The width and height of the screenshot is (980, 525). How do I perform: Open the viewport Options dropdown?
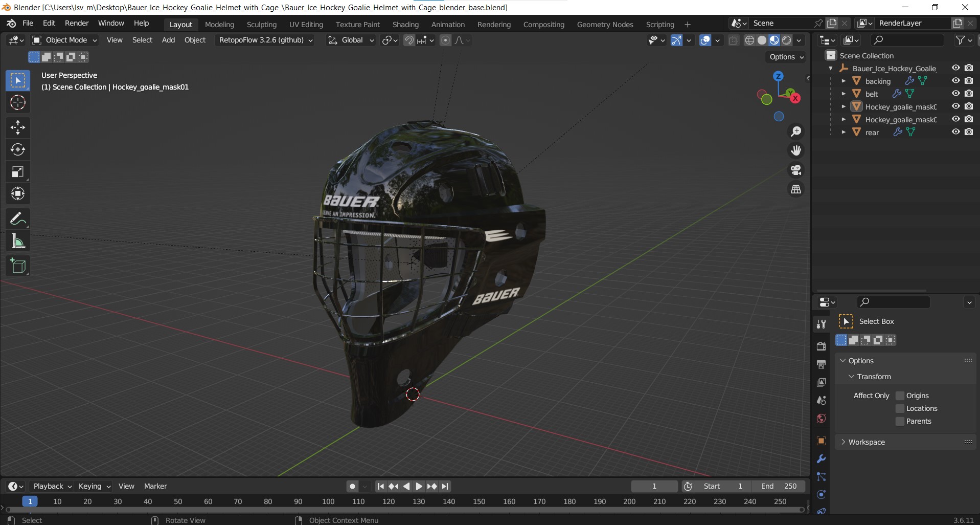tap(786, 57)
